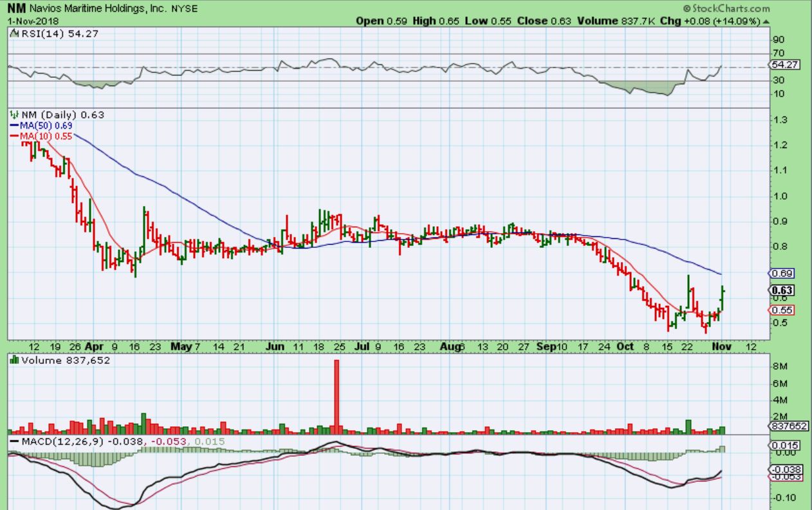Image resolution: width=812 pixels, height=510 pixels.
Task: Click the black MACD legend line marker
Action: click(14, 440)
